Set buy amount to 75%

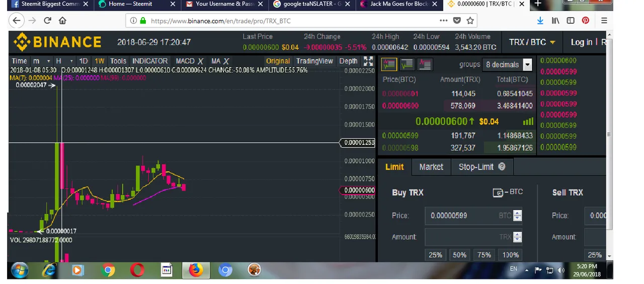pyautogui.click(x=484, y=255)
